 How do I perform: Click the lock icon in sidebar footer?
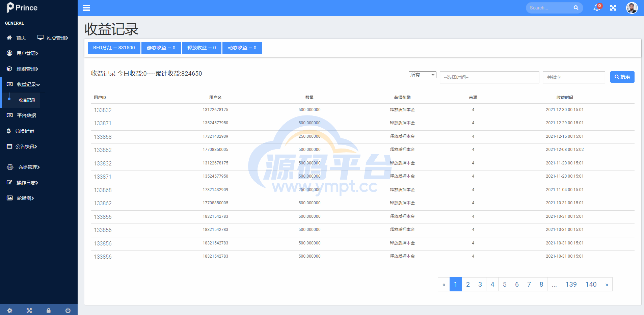(x=49, y=310)
